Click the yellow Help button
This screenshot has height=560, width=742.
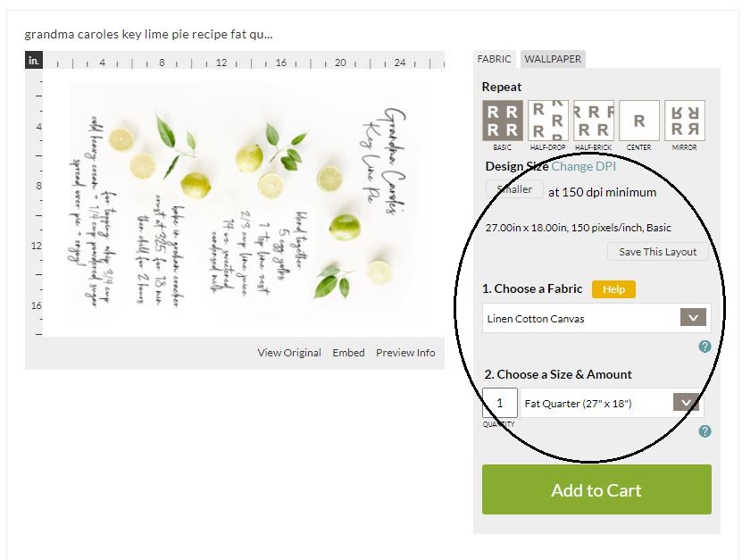[x=613, y=289]
